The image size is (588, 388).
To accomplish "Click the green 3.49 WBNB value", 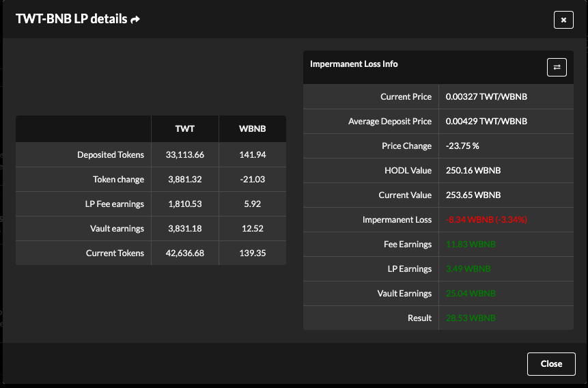I will coord(468,268).
